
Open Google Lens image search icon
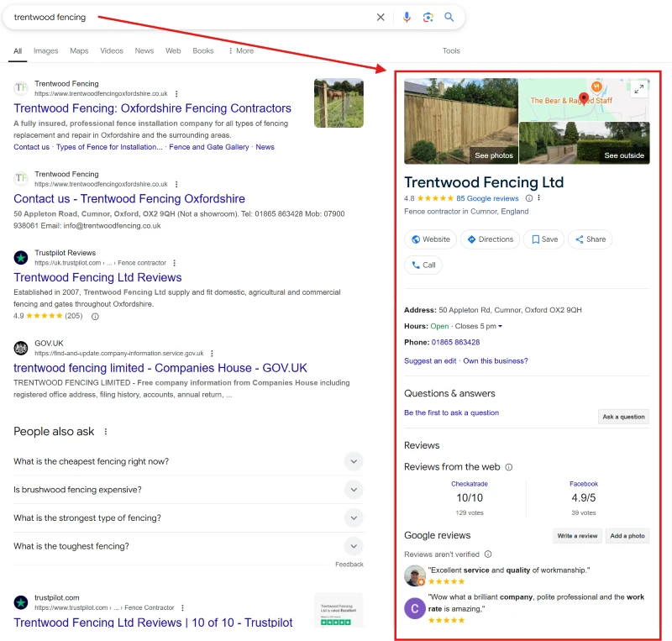[x=428, y=17]
